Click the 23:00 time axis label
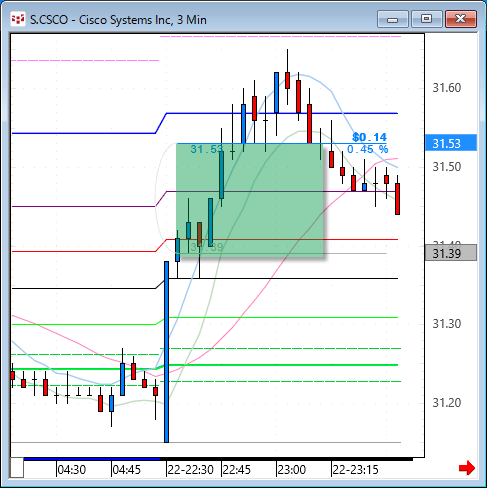The image size is (487, 488). [x=292, y=470]
